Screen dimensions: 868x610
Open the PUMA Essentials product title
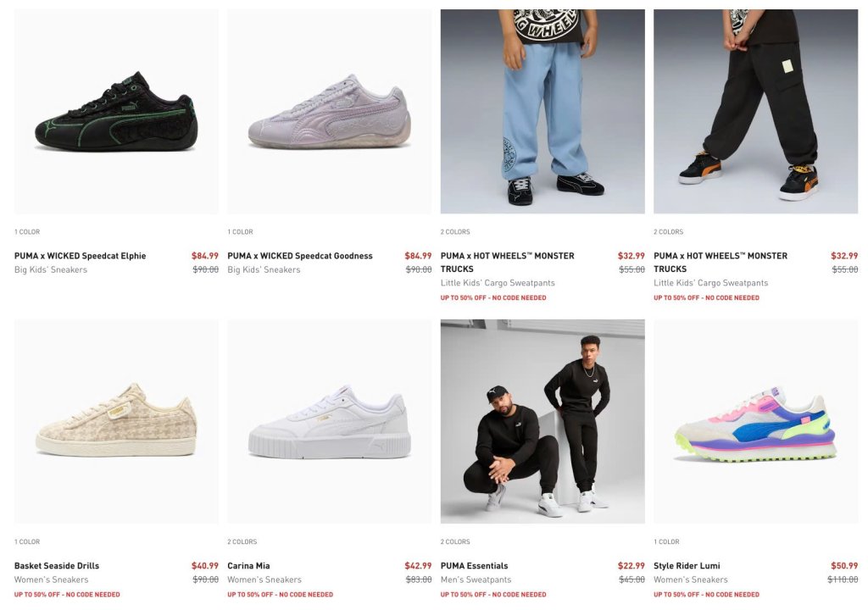pos(475,566)
